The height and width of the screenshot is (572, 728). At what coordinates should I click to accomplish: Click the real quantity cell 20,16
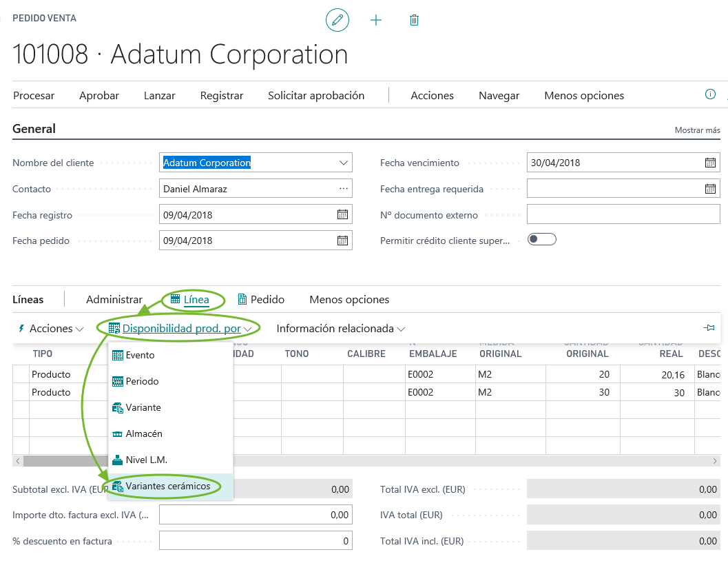pos(657,374)
